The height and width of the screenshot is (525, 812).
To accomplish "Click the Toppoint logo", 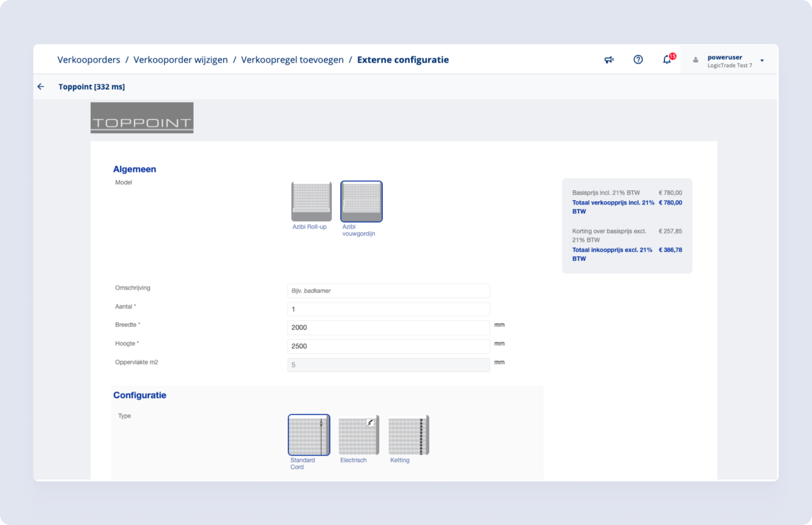I will point(142,118).
